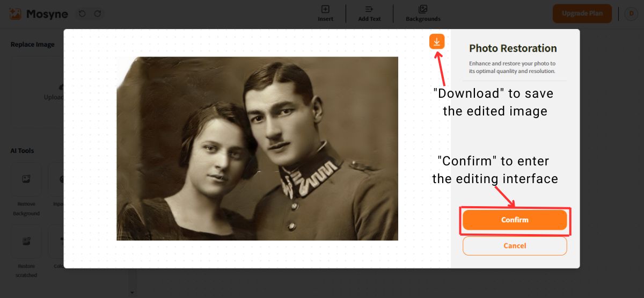Redo the last action
This screenshot has height=298, width=644.
coord(97,13)
